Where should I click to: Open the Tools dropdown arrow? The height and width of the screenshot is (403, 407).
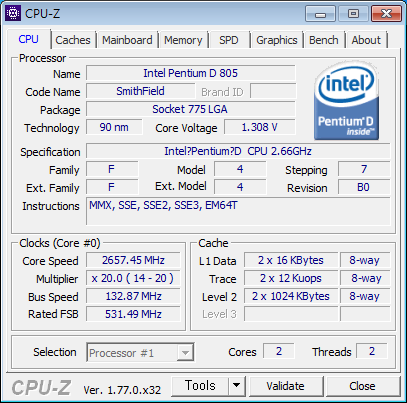coord(237,386)
